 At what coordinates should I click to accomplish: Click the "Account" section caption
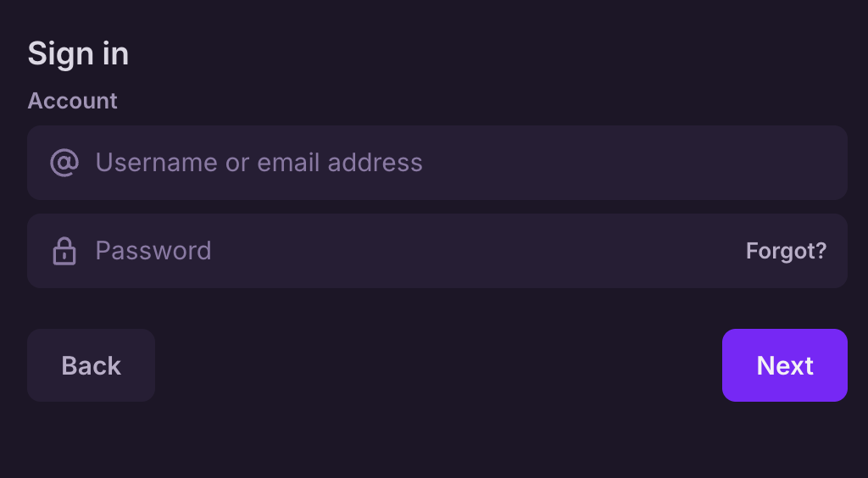click(x=72, y=101)
